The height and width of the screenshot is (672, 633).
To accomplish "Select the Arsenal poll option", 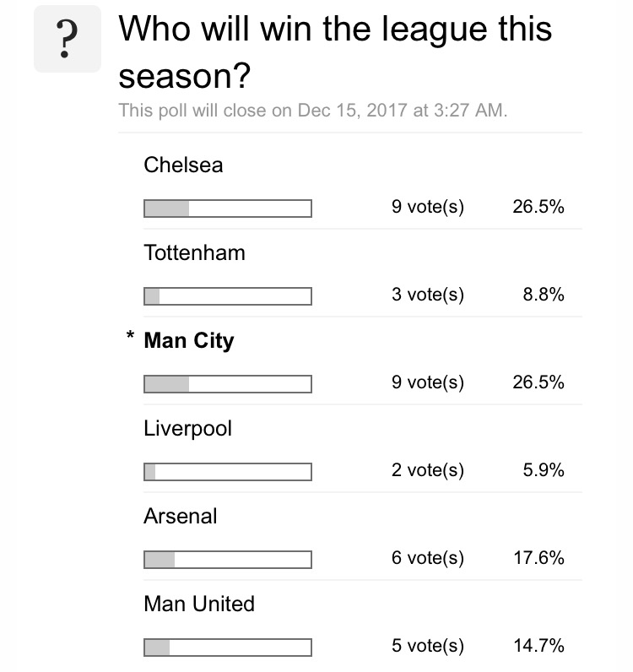I will click(x=181, y=516).
